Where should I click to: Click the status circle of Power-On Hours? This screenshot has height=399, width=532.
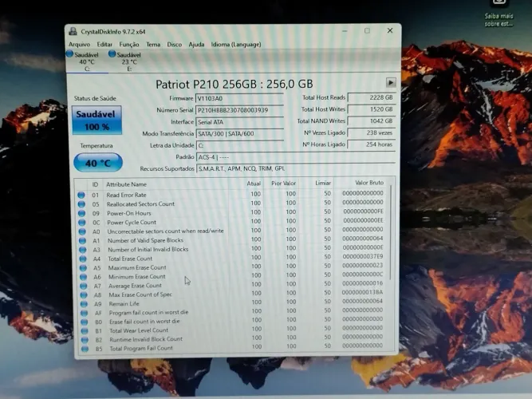coord(82,213)
